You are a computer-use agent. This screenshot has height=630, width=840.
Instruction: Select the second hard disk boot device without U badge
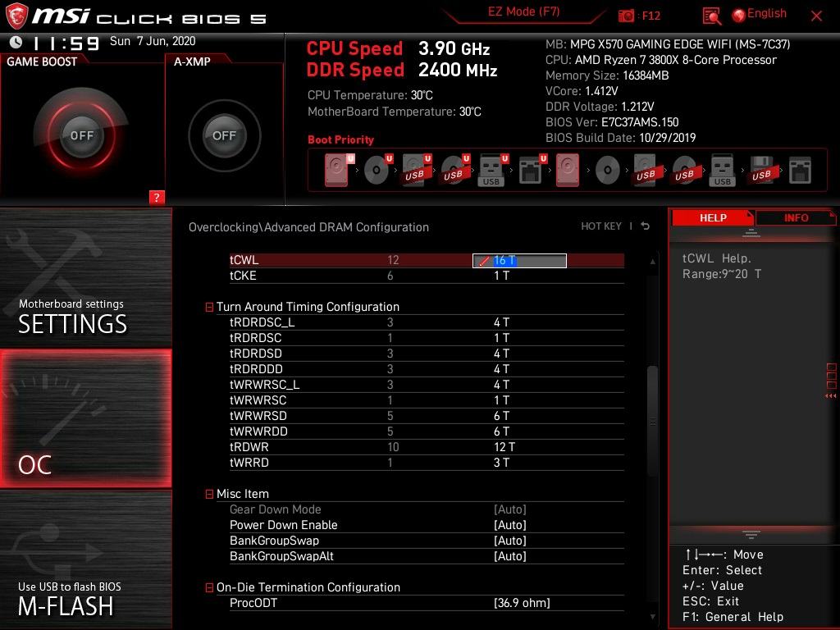568,170
